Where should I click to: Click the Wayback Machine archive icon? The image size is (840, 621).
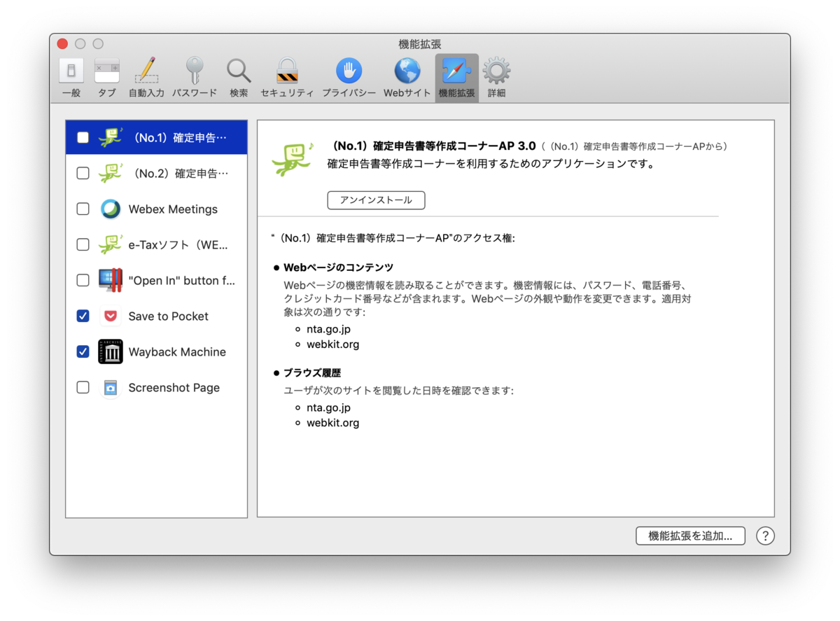111,351
